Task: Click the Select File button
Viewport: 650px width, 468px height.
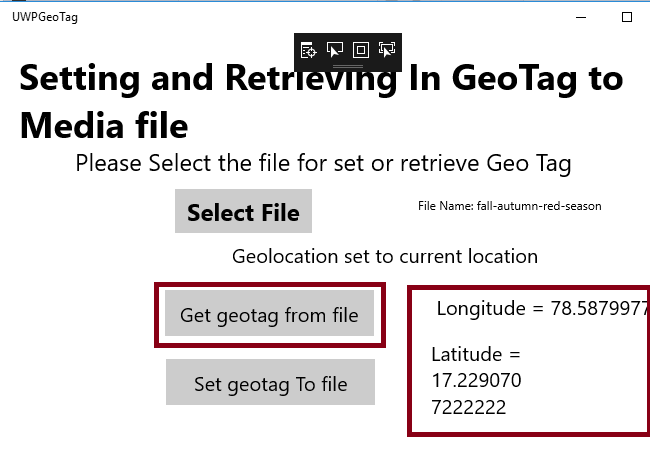Action: (243, 212)
